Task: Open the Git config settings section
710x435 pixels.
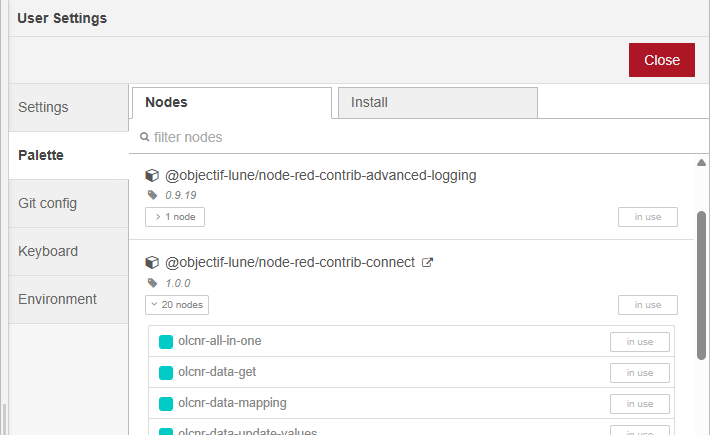Action: (x=68, y=203)
